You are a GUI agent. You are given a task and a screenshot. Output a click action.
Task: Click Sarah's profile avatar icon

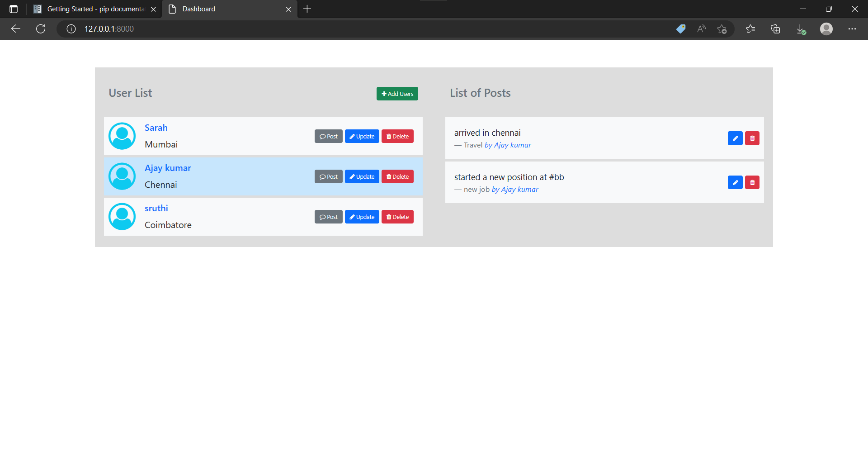[x=122, y=136]
